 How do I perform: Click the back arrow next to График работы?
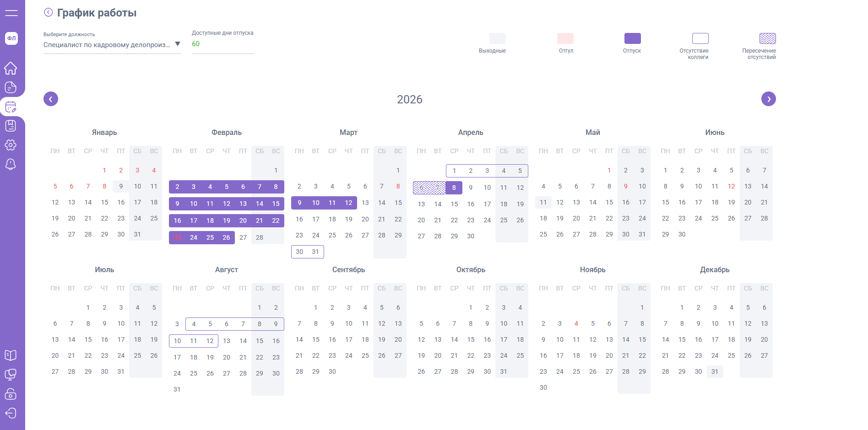pyautogui.click(x=48, y=12)
